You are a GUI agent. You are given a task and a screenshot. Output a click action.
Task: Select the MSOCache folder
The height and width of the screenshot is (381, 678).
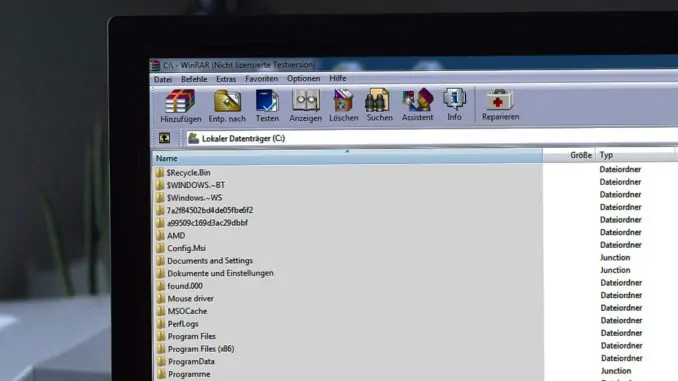point(187,311)
